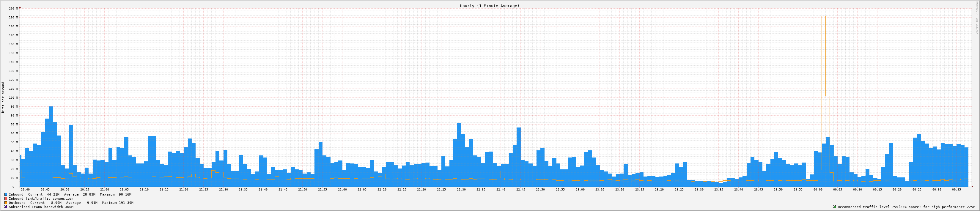The width and height of the screenshot is (980, 211).
Task: Click the tall orange outbound spike peak
Action: 823,17
